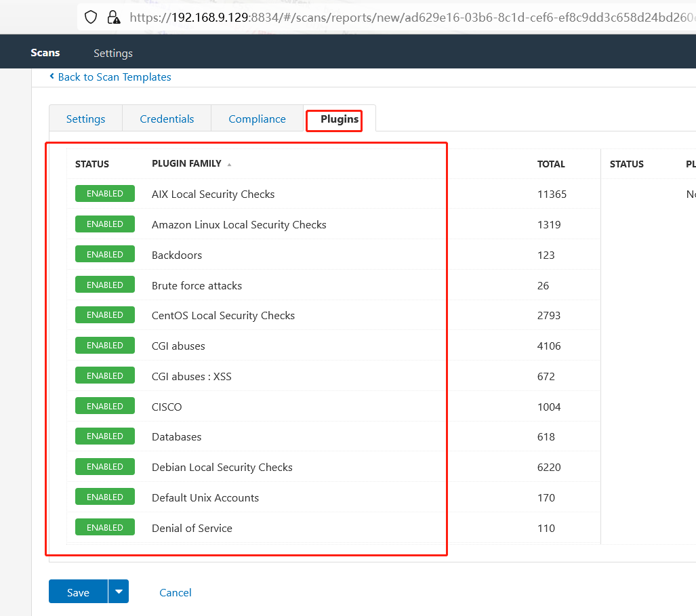Click the Save button
Viewport: 696px width, 616px height.
[x=78, y=592]
